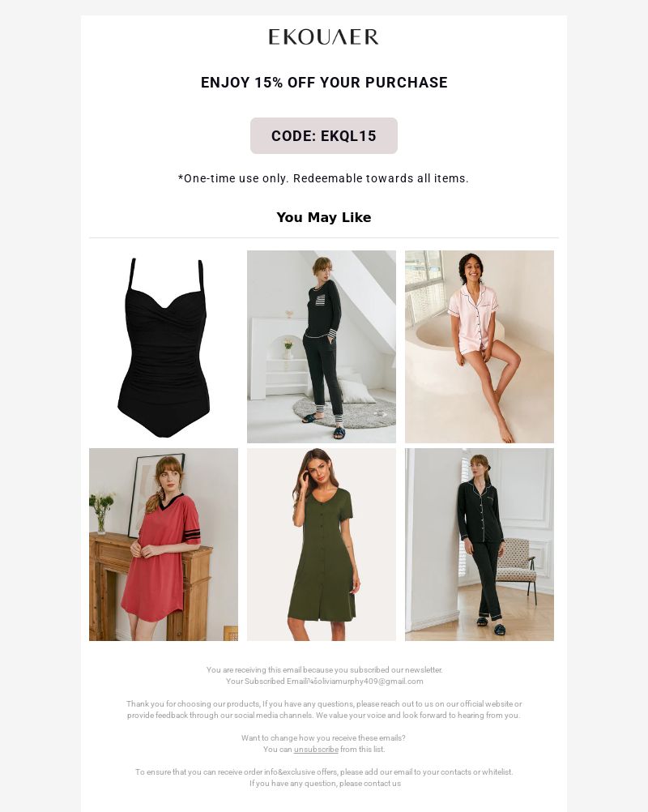Open the black ruched swimsuit product image
Image resolution: width=648 pixels, height=812 pixels.
(x=164, y=347)
